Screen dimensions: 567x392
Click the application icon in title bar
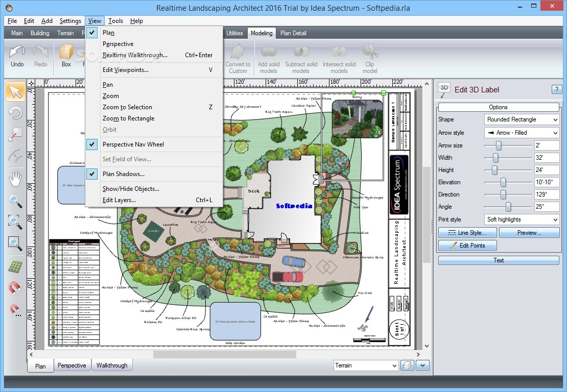point(9,7)
